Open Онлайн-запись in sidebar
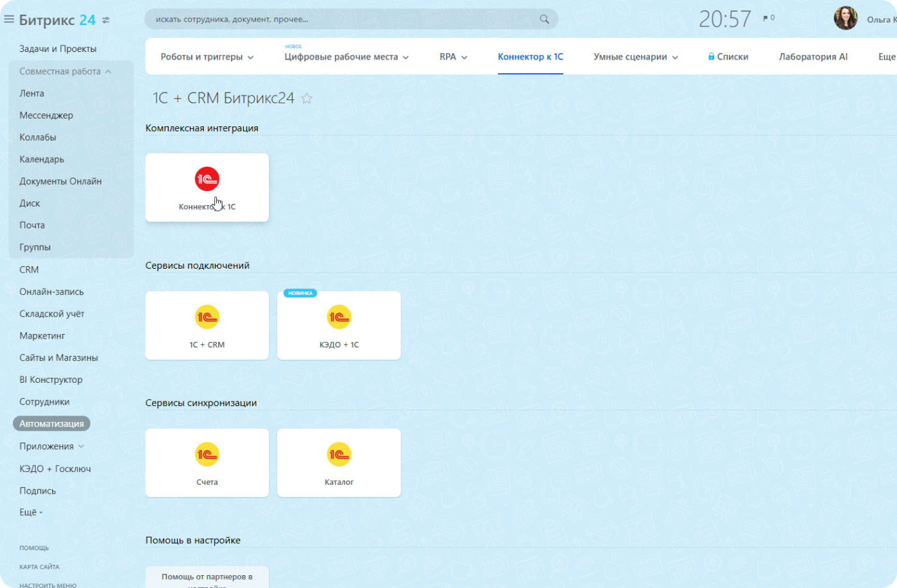Viewport: 897px width, 588px height. click(51, 292)
